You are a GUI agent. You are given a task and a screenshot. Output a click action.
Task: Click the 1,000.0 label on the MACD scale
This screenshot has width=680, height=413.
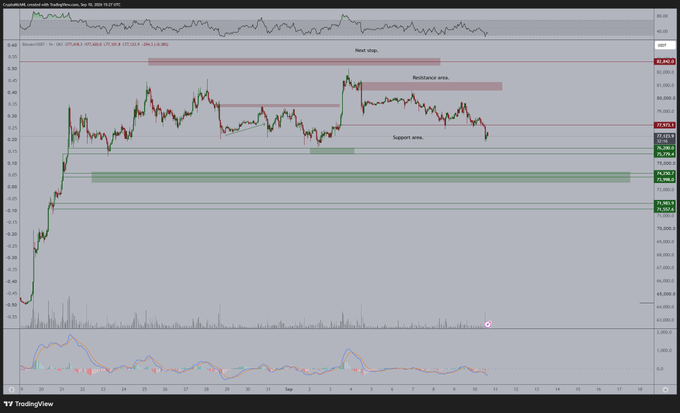tap(664, 351)
